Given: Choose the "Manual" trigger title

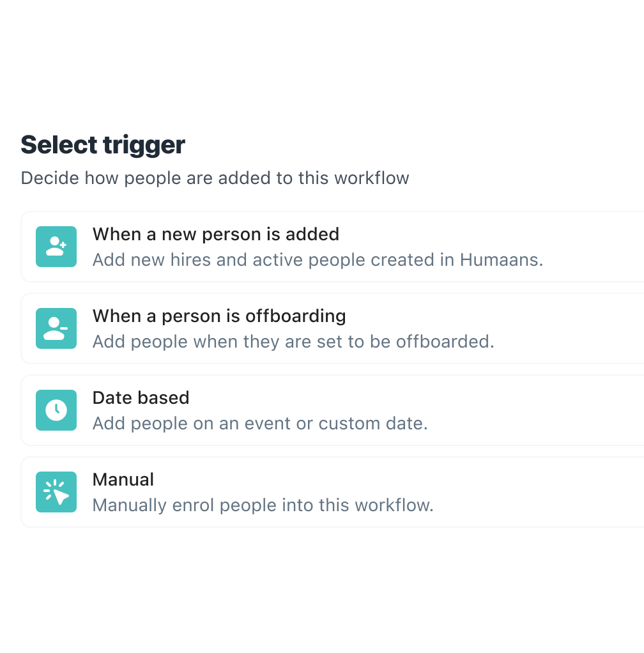Looking at the screenshot, I should coord(123,479).
